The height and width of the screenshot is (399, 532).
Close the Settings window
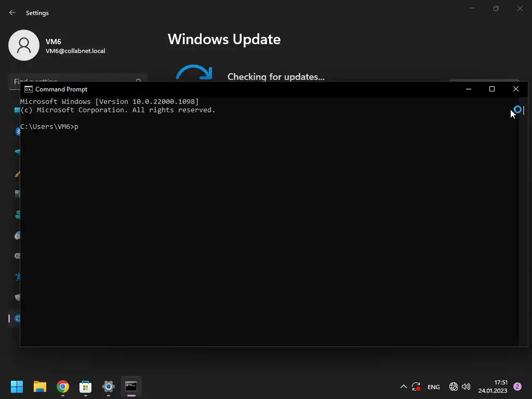(x=520, y=8)
